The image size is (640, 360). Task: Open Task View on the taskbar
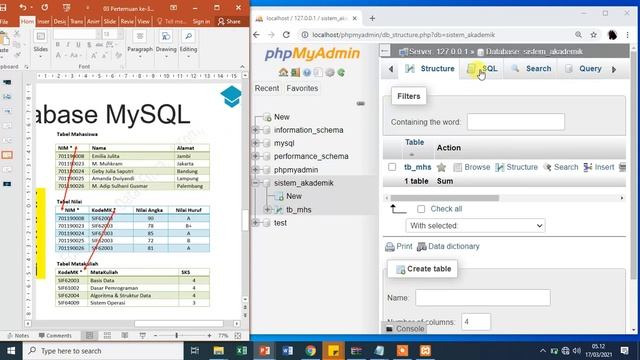pyautogui.click(x=195, y=351)
